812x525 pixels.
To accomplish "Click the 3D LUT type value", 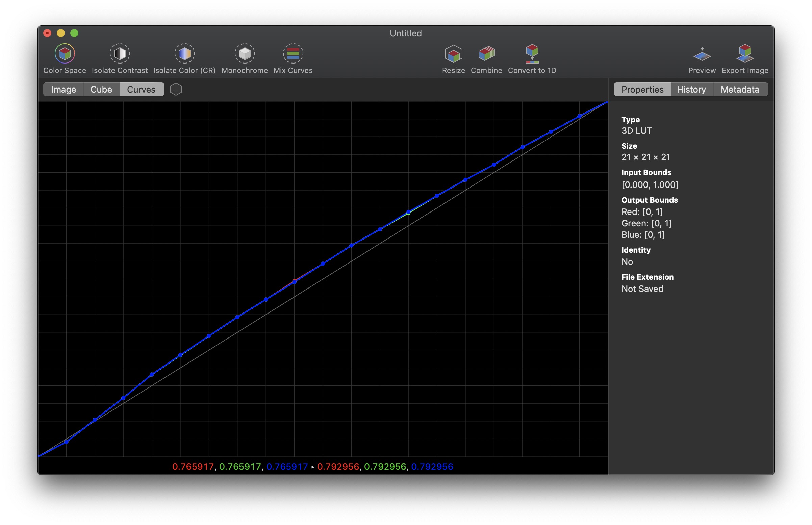I will [636, 131].
